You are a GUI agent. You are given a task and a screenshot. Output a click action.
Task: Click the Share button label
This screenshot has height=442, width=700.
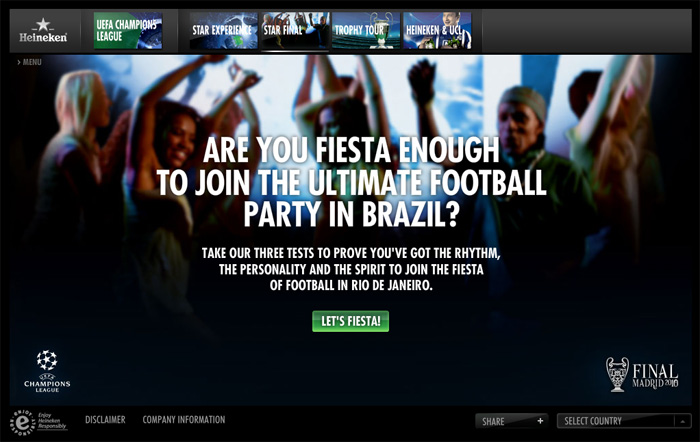(x=493, y=421)
